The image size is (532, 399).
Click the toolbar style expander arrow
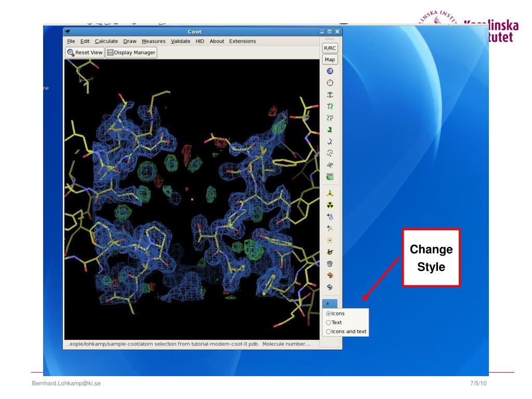coord(329,303)
